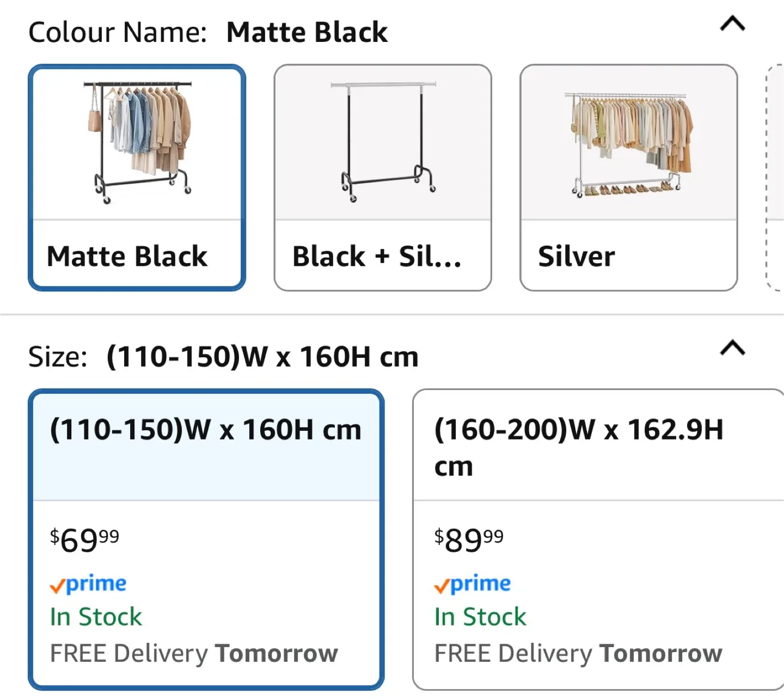Click the $89.99 price on the larger size
784x700 pixels.
[x=469, y=539]
